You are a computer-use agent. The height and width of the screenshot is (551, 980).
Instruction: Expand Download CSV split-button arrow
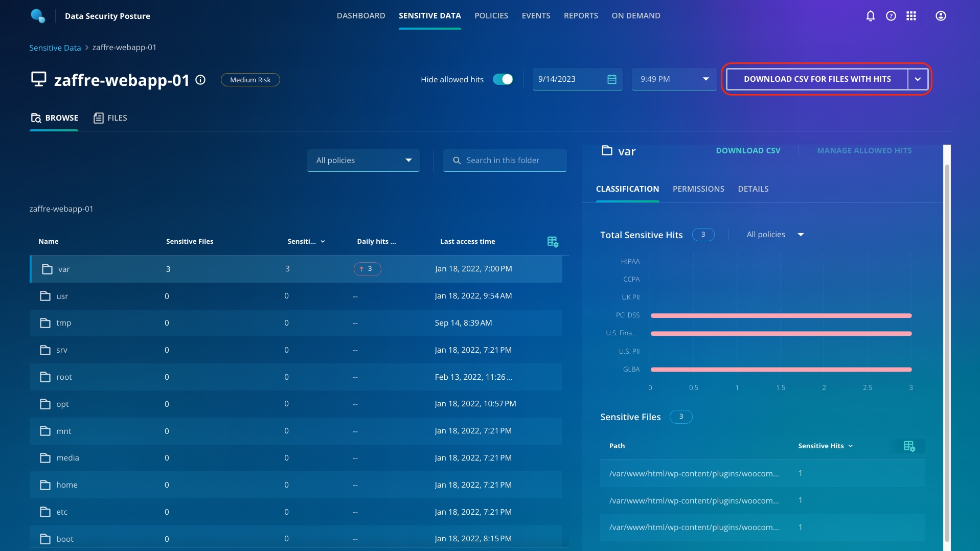(918, 79)
